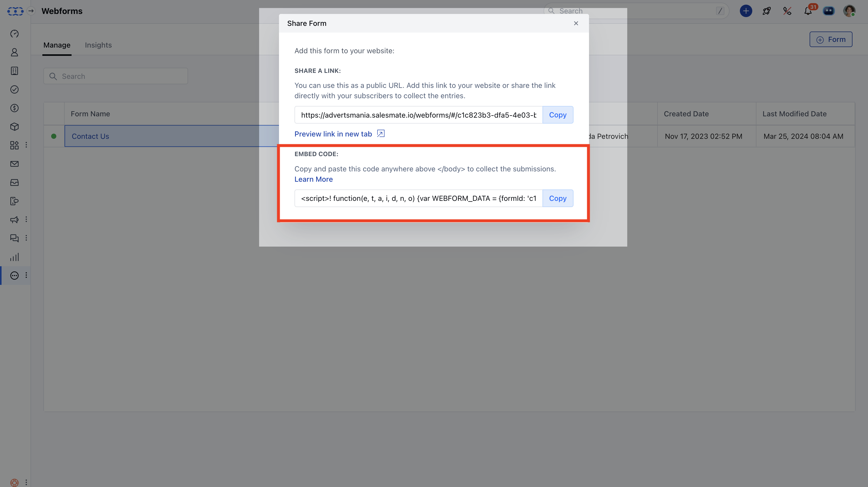Open the phone dialer icon in top bar

787,11
